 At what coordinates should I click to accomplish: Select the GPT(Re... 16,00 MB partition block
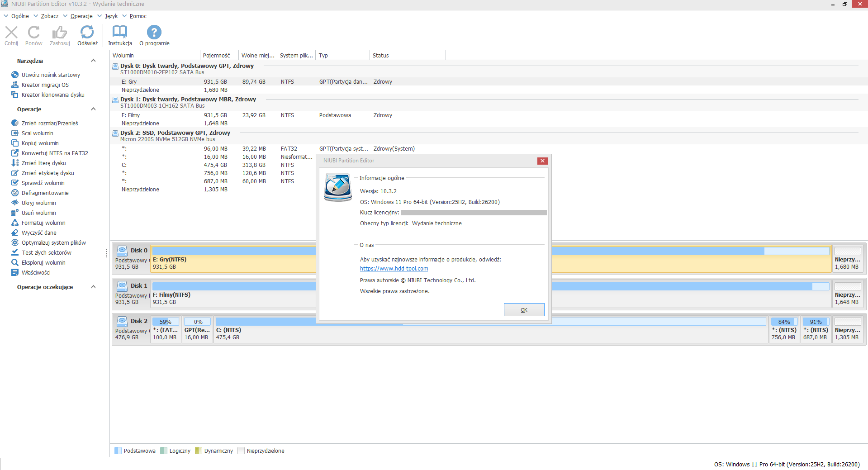(x=197, y=329)
